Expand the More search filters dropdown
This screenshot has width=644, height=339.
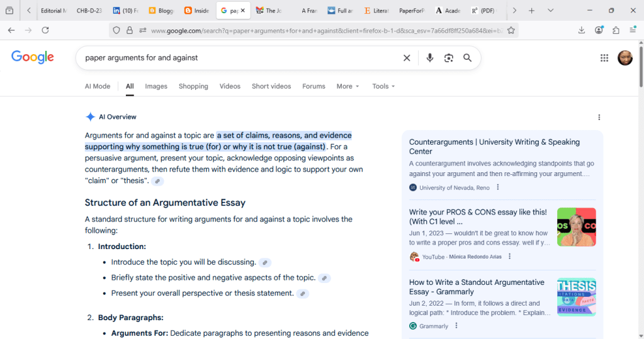347,86
